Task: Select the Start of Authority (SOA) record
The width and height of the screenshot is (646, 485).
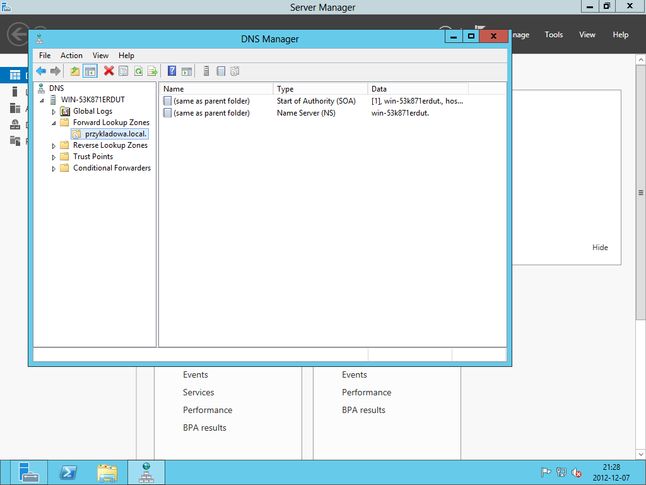Action: click(316, 101)
